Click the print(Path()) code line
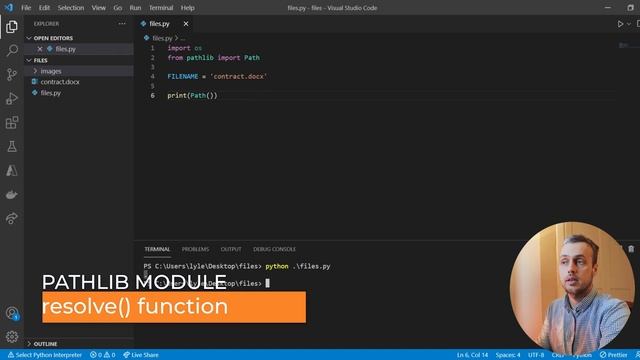 coord(192,96)
